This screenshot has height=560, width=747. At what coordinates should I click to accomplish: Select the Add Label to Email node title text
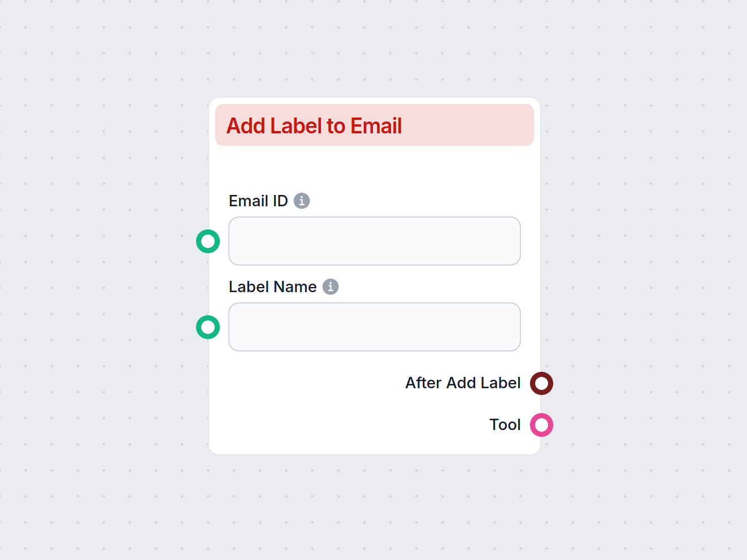tap(314, 125)
